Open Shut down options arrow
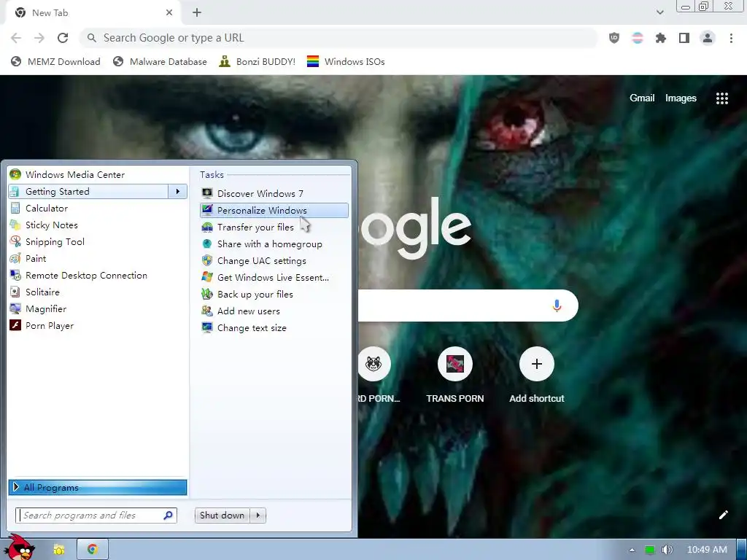The image size is (747, 560). [x=258, y=516]
